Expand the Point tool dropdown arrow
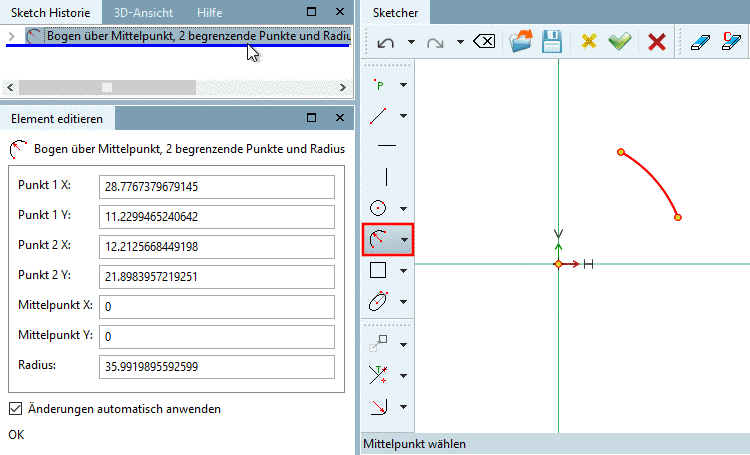 (x=404, y=85)
